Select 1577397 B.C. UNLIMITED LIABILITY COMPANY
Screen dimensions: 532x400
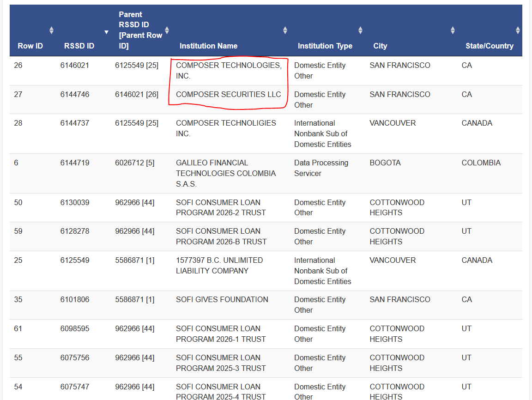(x=219, y=266)
